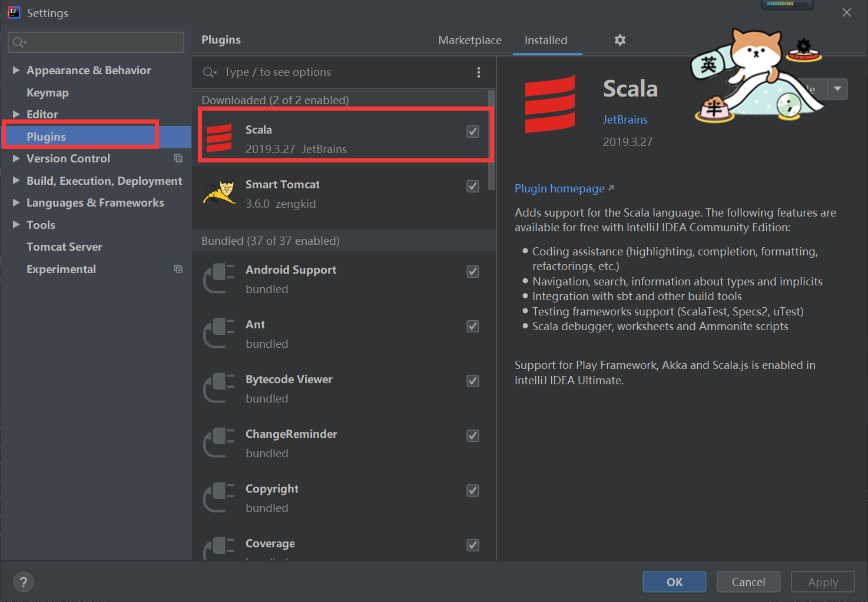Select Experimental in settings tree

pos(61,269)
